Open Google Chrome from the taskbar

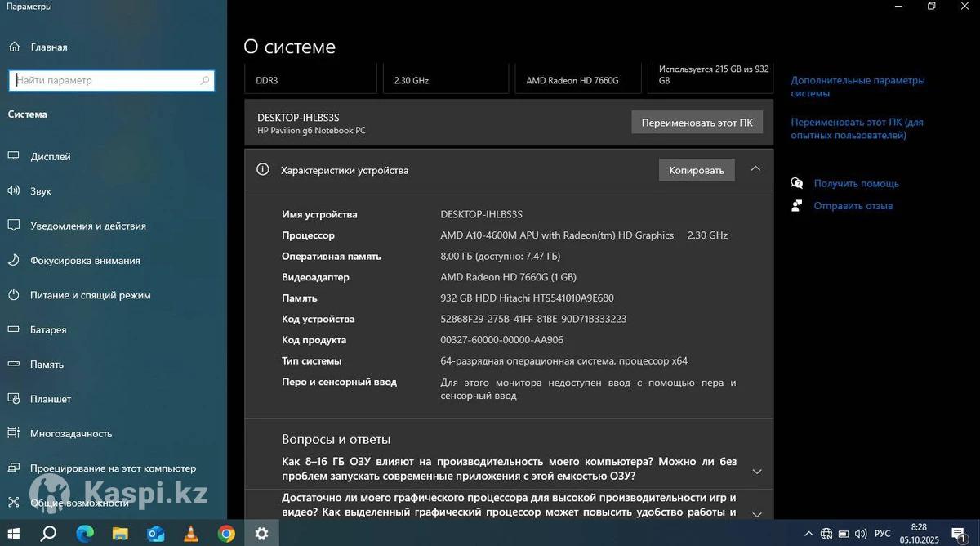point(226,534)
